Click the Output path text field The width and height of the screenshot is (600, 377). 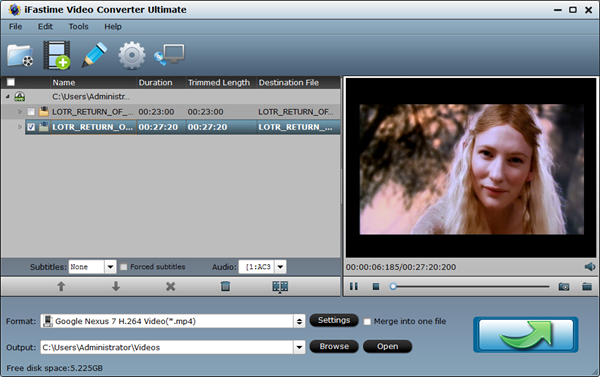pos(167,348)
